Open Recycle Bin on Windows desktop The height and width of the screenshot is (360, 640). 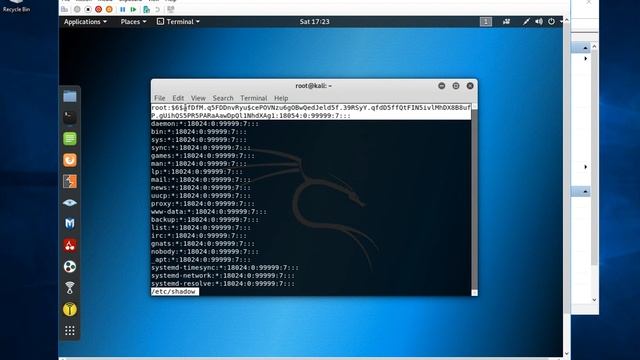coord(16,6)
